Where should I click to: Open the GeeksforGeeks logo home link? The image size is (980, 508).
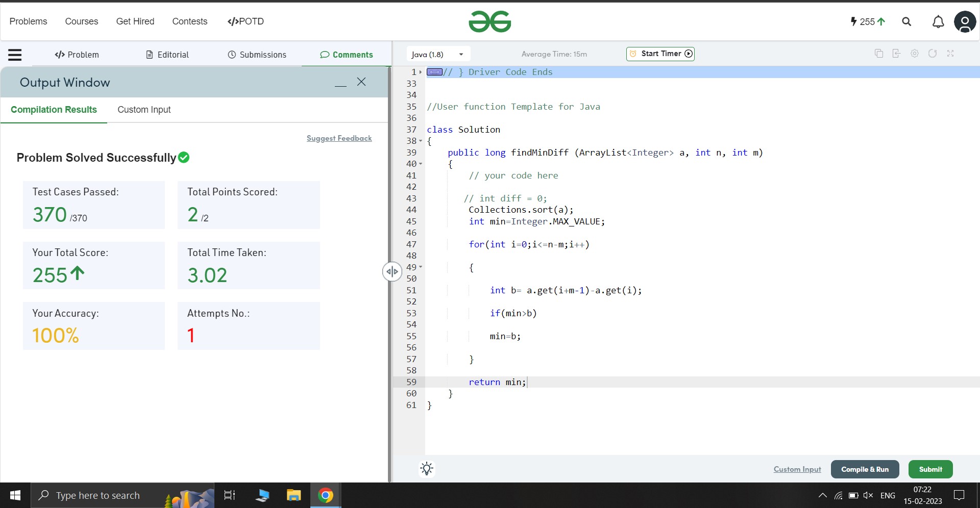coord(489,21)
